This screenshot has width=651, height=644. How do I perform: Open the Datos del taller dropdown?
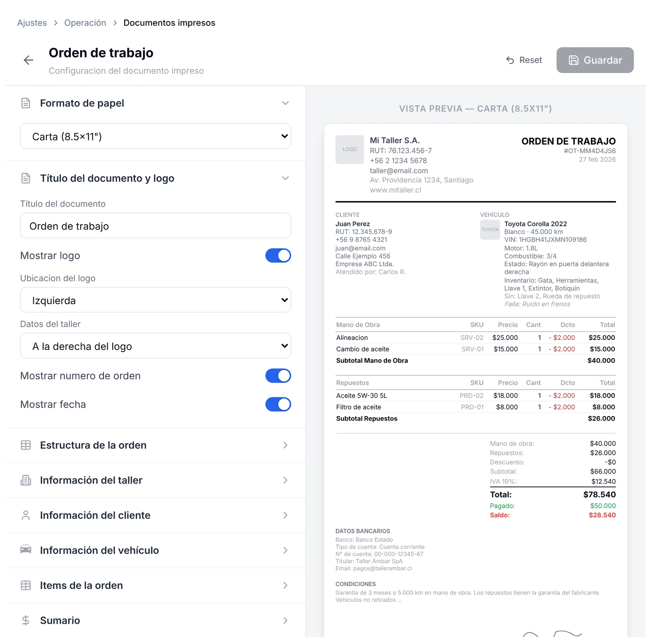155,346
